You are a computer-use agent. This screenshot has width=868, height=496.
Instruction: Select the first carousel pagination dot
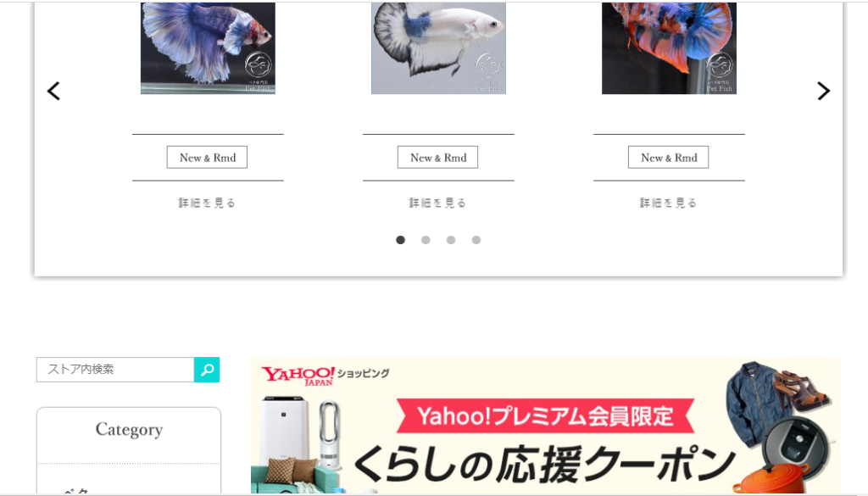(400, 240)
